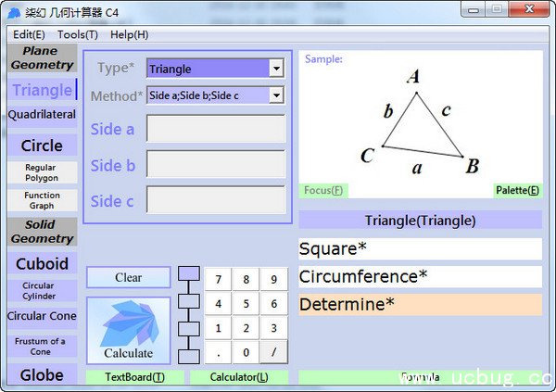556x392 pixels.
Task: Click keypad digit 3
Action: click(x=273, y=328)
